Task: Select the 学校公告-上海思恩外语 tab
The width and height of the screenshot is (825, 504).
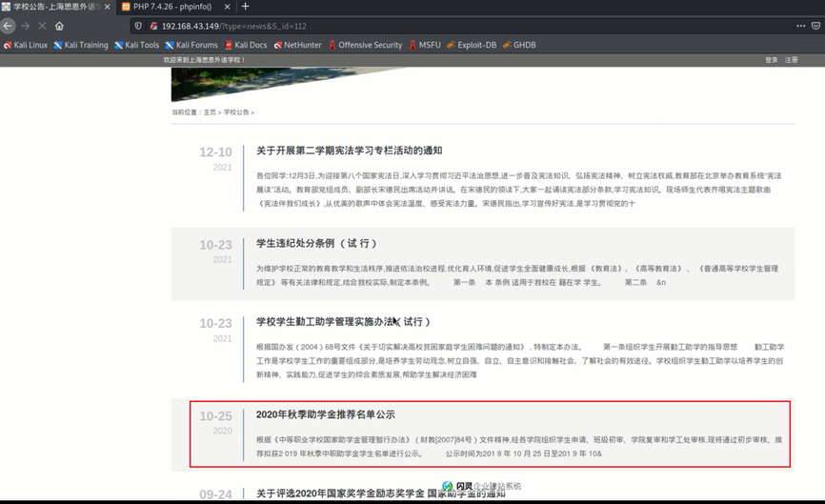Action: 57,7
